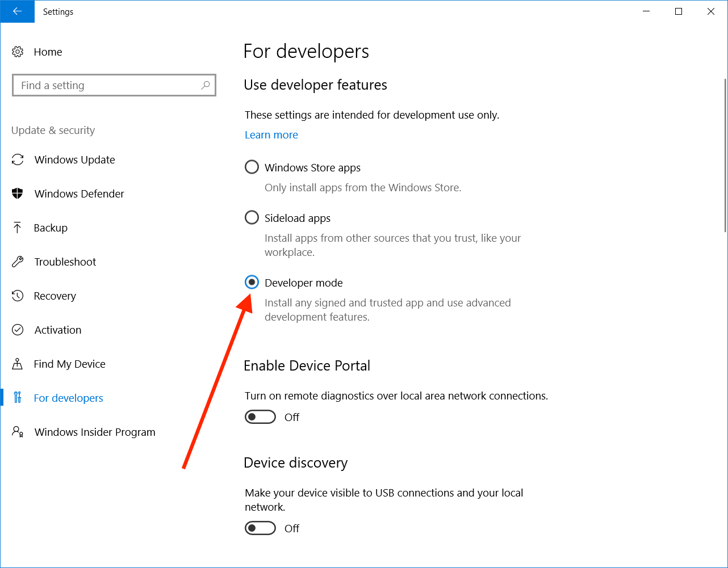Select the Activation checkmark icon
The image size is (728, 568).
pos(18,330)
